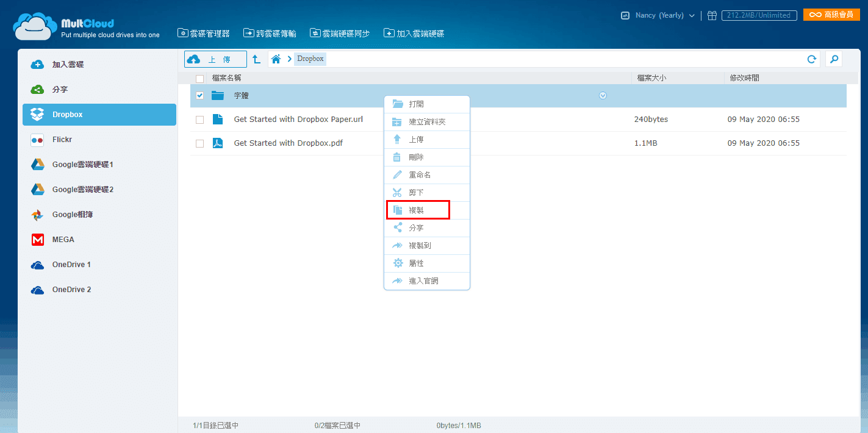Viewport: 868px width, 433px height.
Task: Check the Get Started with Dropbox.pdf checkbox
Action: (199, 143)
